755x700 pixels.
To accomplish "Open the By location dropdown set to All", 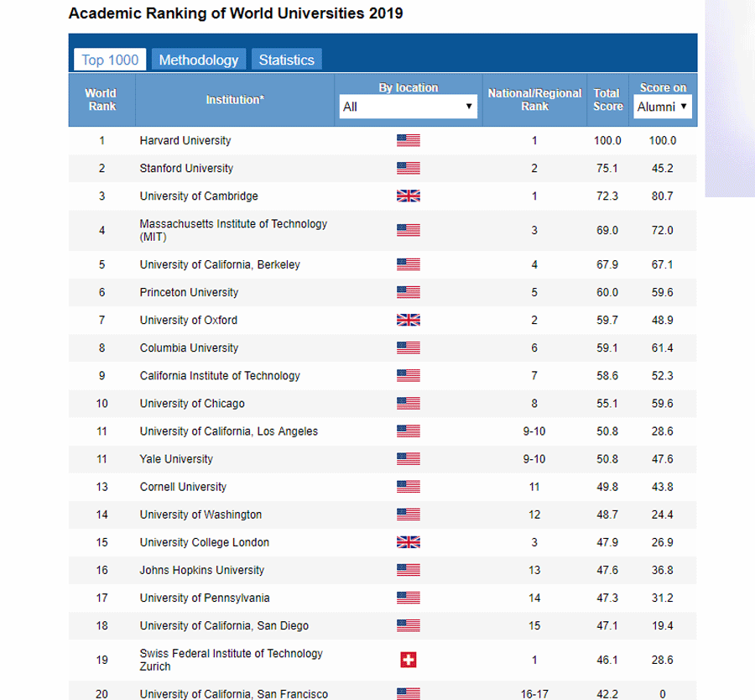I will point(408,107).
